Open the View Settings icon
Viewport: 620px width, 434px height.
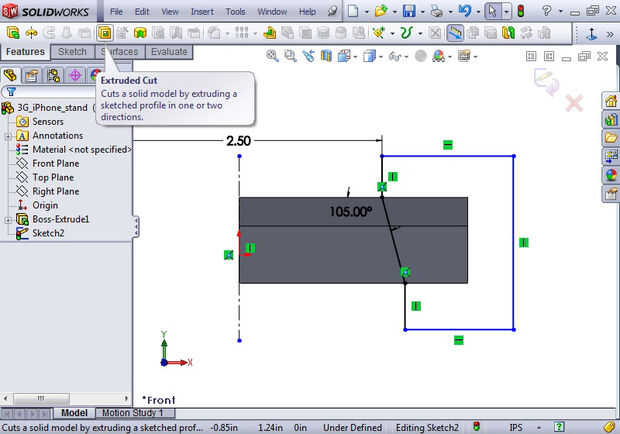pos(464,56)
